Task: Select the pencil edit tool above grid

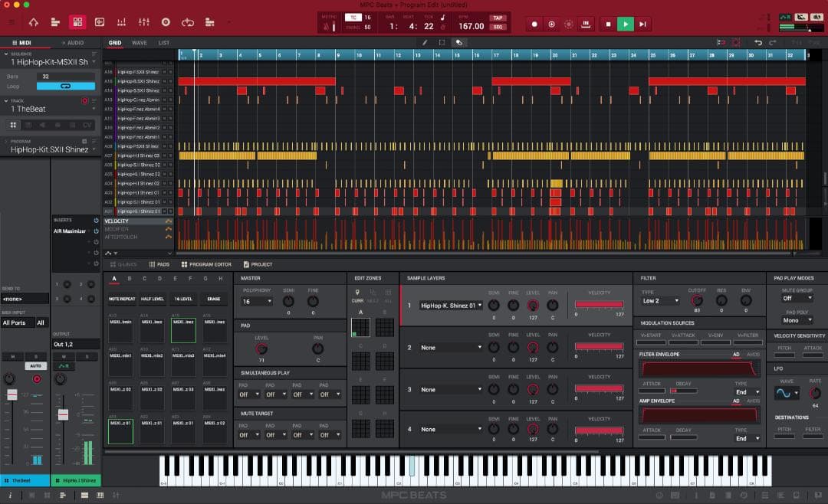Action: tap(426, 42)
